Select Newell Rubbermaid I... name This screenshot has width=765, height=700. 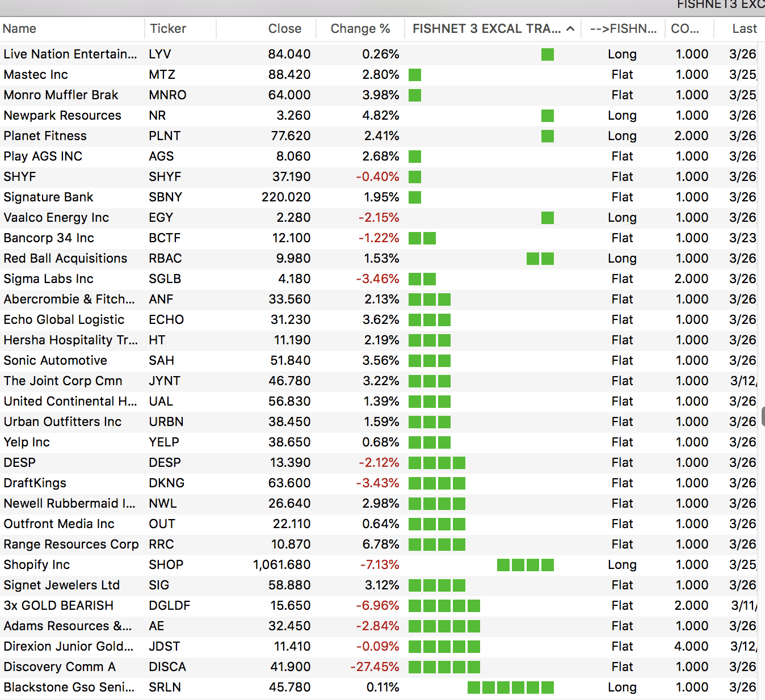click(x=69, y=504)
